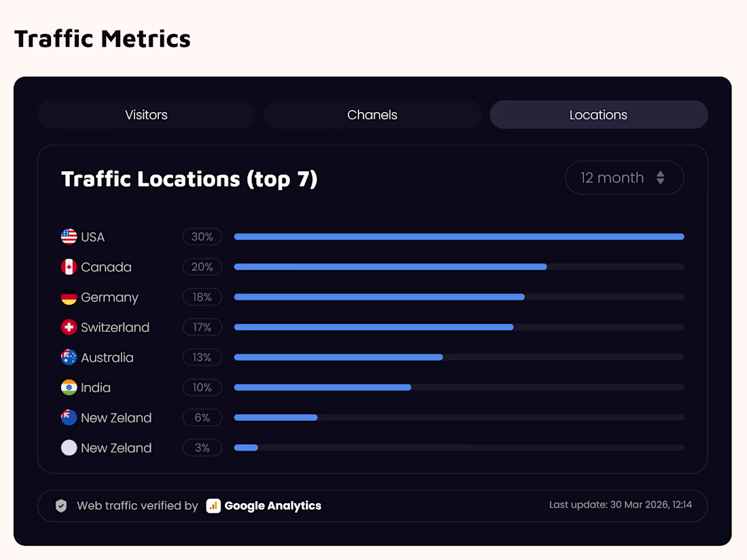Select the Australia country label
The image size is (747, 560).
pos(107,358)
